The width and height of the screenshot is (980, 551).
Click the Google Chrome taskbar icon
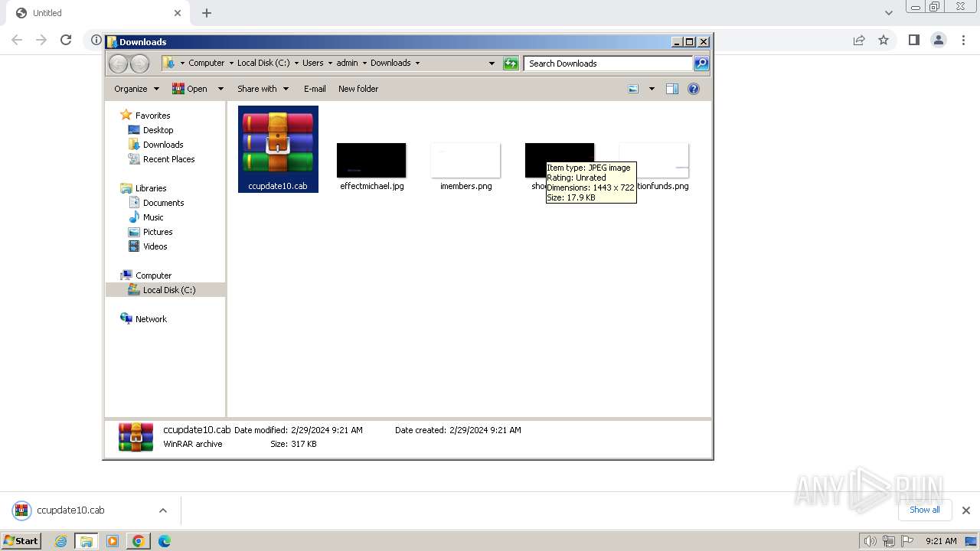tap(139, 541)
